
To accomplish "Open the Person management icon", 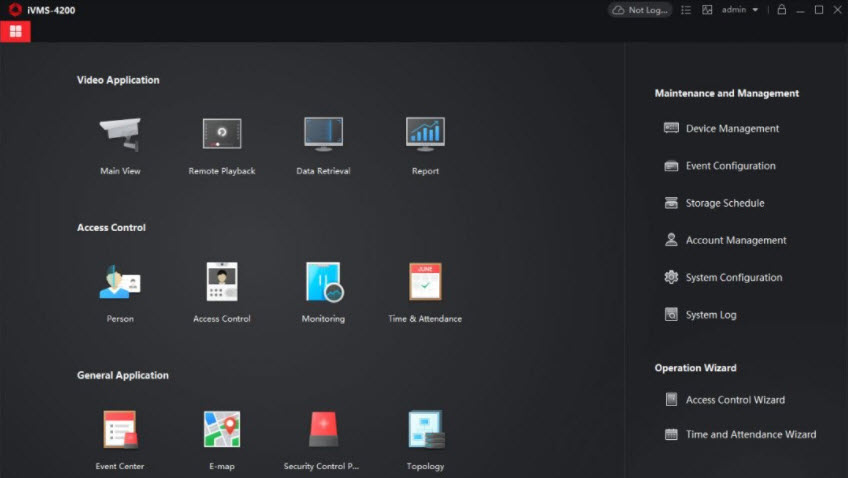I will point(120,281).
